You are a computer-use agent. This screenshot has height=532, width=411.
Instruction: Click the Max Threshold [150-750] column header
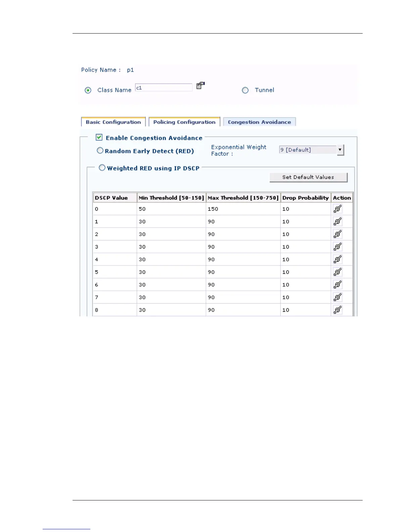pyautogui.click(x=243, y=198)
